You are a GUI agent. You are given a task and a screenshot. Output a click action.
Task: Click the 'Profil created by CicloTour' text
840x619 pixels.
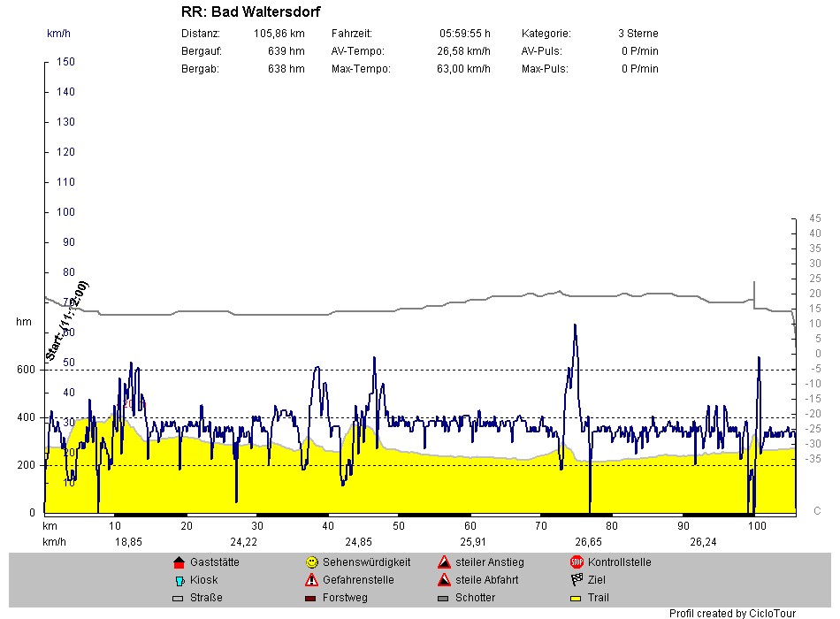[x=732, y=613]
